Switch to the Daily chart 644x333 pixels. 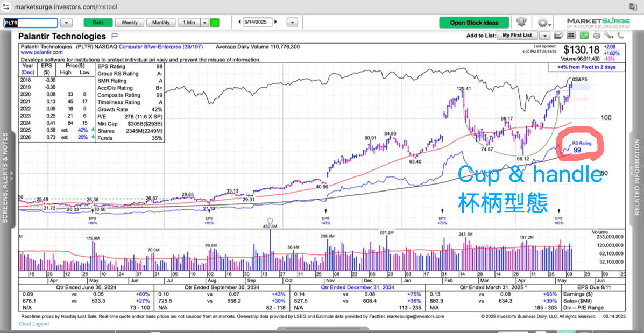(98, 23)
